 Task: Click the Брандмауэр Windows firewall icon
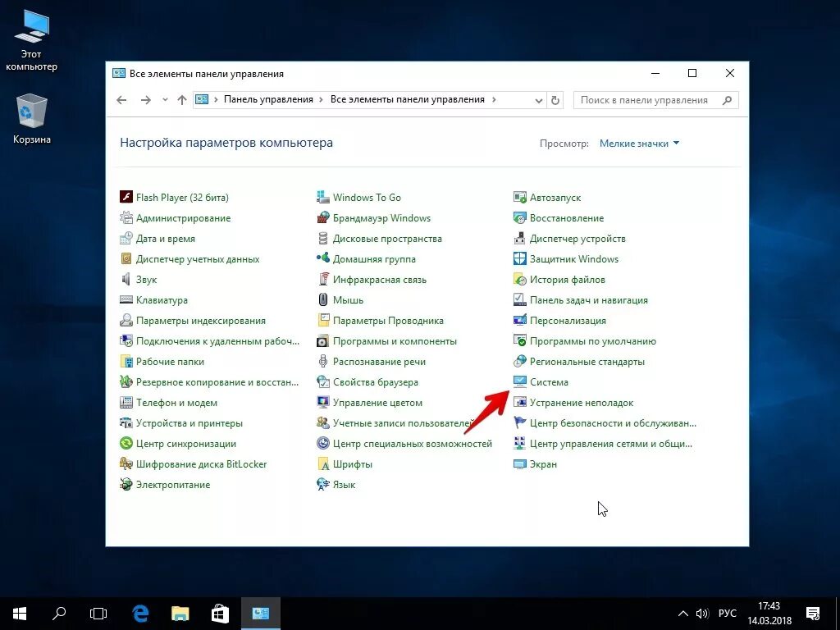[323, 217]
